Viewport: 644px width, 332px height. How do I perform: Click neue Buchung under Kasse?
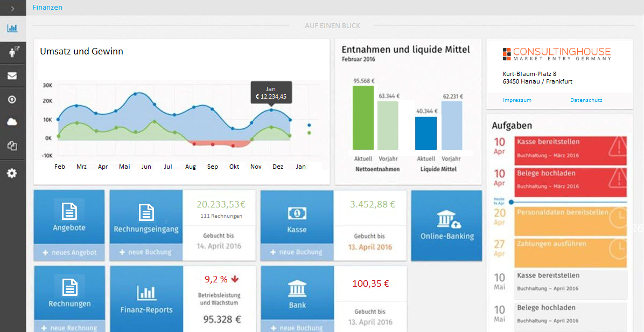pyautogui.click(x=297, y=252)
